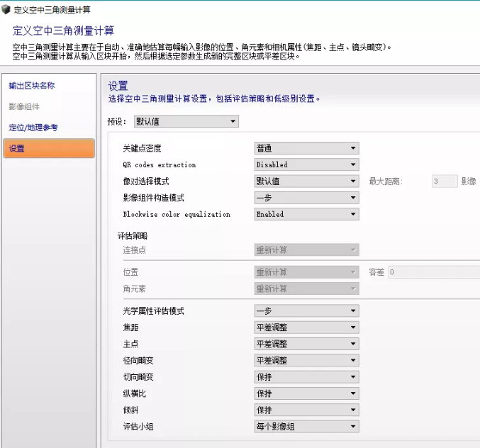Open the 光学属性评估模式 dropdown

pos(306,311)
